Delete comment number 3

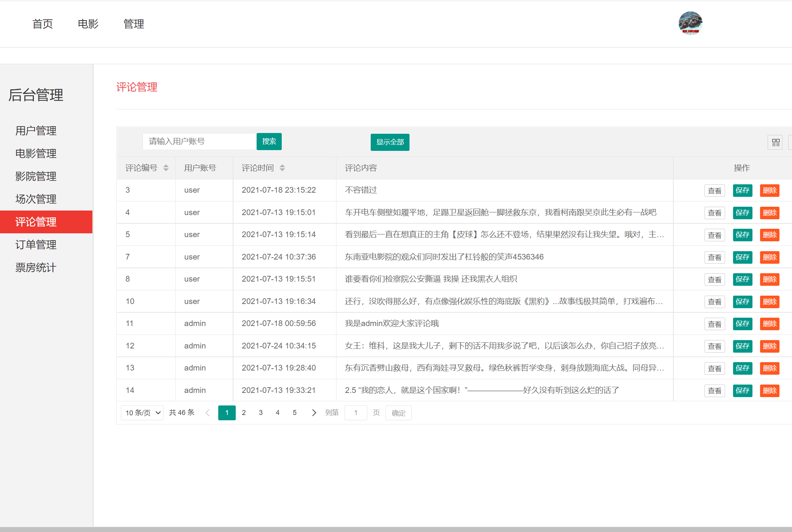pyautogui.click(x=769, y=190)
